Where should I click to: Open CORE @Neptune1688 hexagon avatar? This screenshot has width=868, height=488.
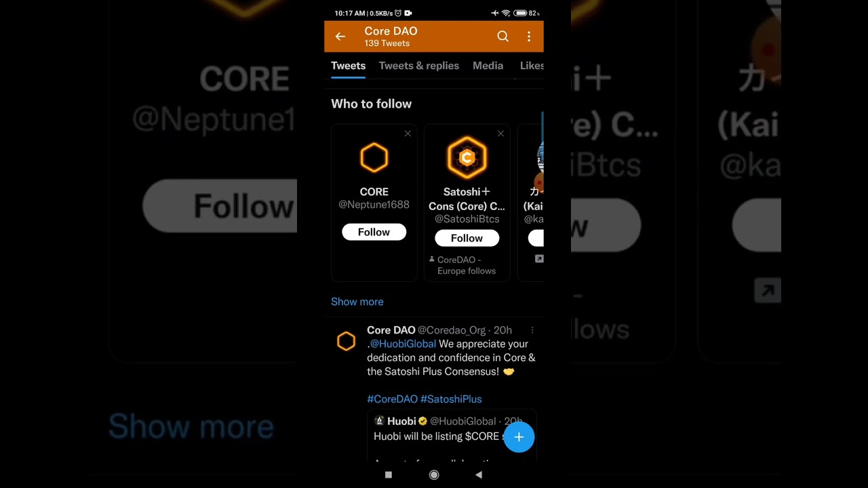pyautogui.click(x=374, y=158)
